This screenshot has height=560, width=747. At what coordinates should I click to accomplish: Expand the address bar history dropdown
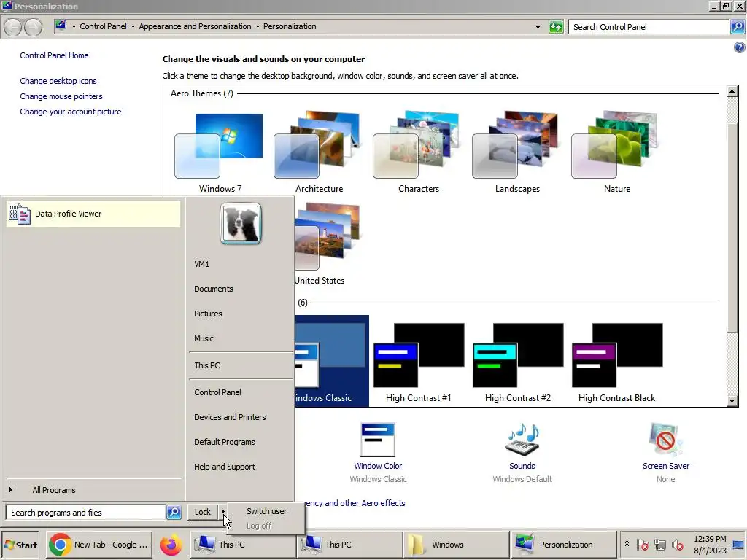click(538, 27)
